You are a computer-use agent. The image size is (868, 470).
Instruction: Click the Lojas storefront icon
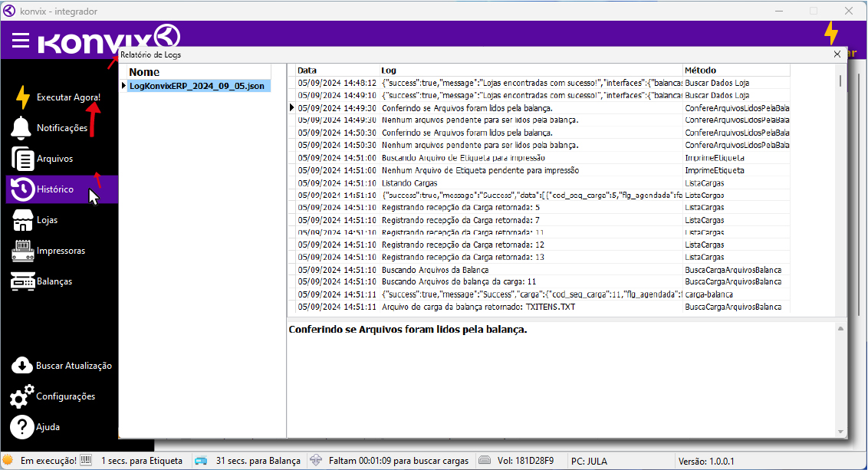tap(23, 220)
